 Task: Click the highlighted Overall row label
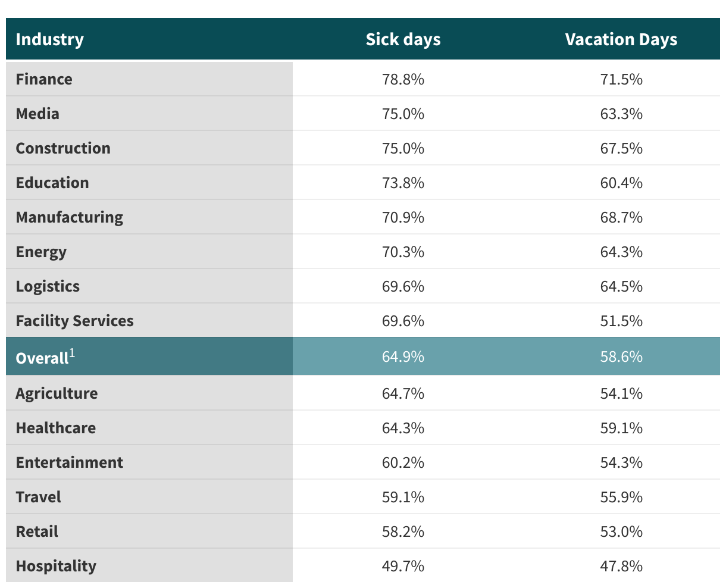coord(42,358)
